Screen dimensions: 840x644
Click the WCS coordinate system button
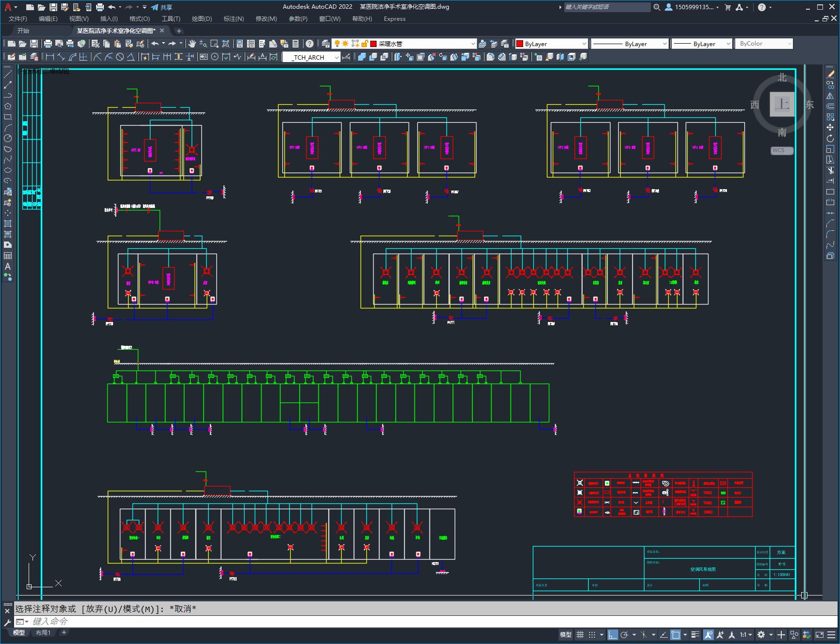(x=781, y=150)
